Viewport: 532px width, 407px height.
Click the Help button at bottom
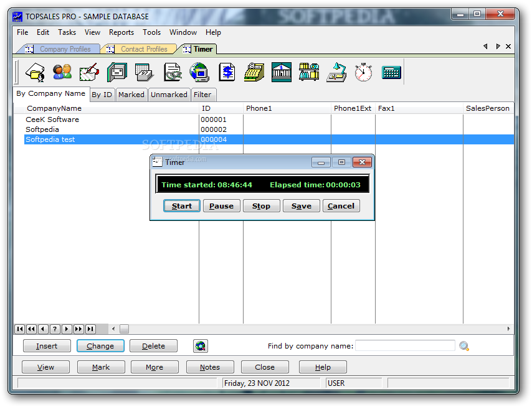click(323, 367)
